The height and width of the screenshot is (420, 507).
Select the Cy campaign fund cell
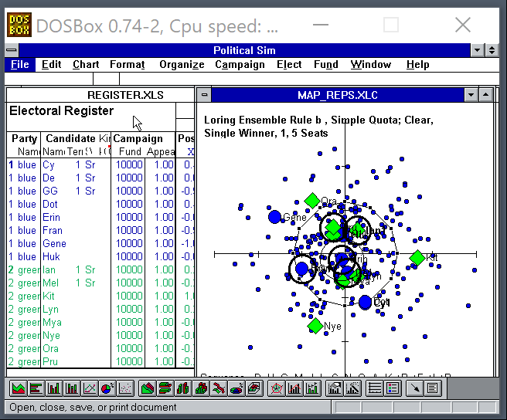[x=128, y=164]
